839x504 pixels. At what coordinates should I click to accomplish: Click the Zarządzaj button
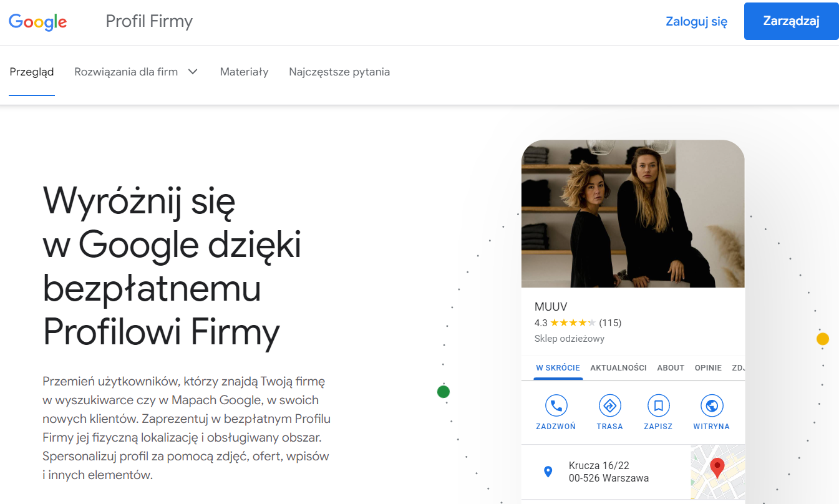(x=791, y=21)
